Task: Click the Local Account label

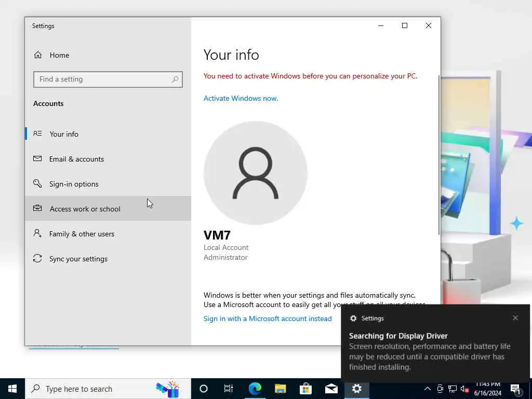Action: click(226, 247)
